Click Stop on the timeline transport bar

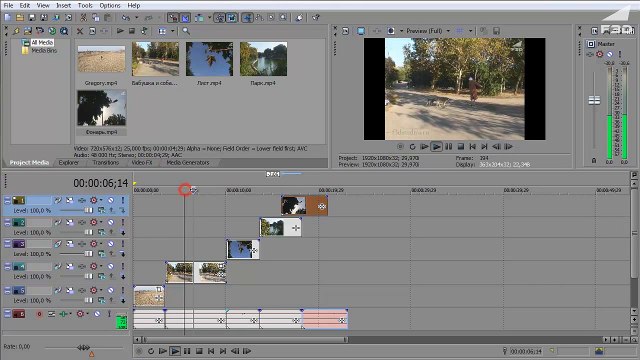click(199, 351)
